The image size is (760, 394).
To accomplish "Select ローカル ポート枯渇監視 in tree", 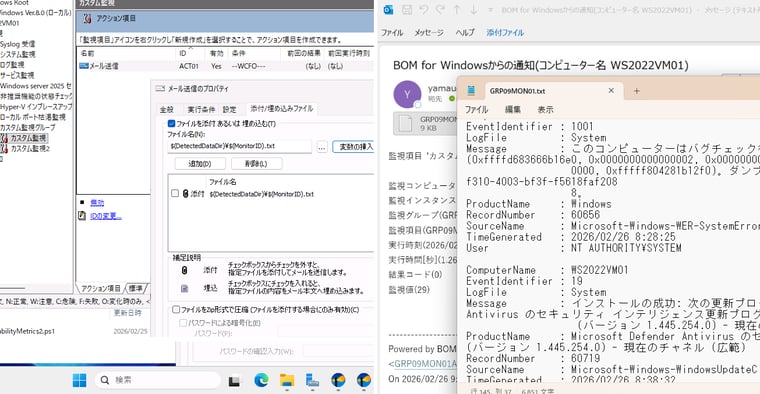I will click(x=33, y=117).
